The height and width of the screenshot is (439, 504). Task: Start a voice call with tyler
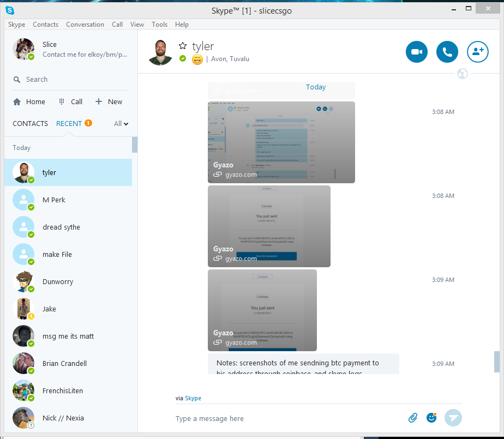tap(447, 52)
